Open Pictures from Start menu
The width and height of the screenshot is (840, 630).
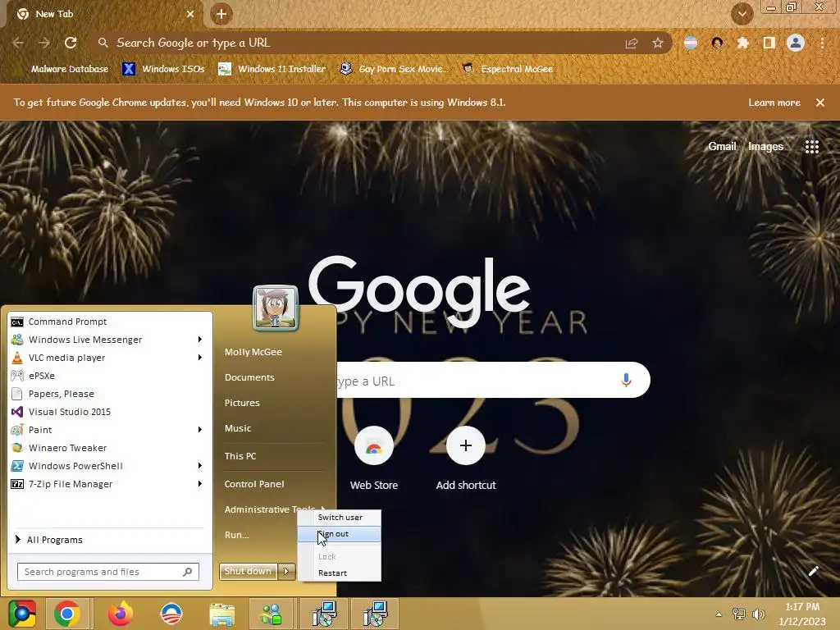[242, 403]
